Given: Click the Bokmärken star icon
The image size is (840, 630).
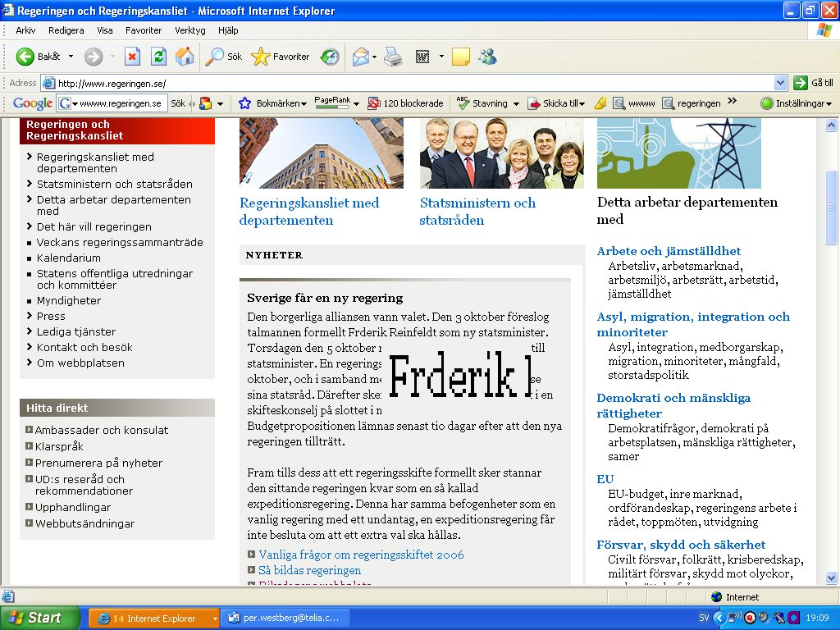Looking at the screenshot, I should point(244,103).
